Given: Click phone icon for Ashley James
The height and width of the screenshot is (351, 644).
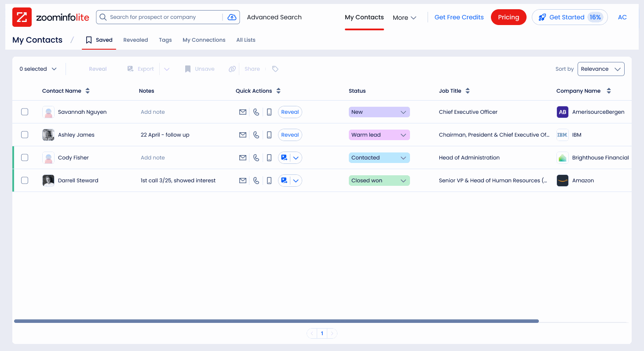Looking at the screenshot, I should click(x=256, y=135).
